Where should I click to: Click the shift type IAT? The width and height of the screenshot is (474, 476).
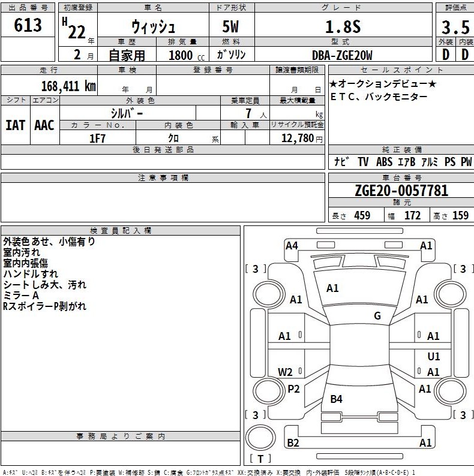[15, 125]
